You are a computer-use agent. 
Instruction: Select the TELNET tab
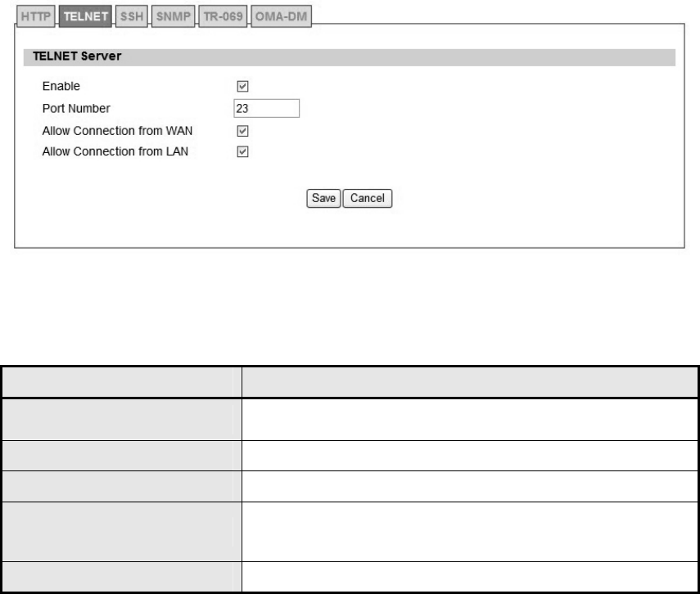[x=85, y=16]
